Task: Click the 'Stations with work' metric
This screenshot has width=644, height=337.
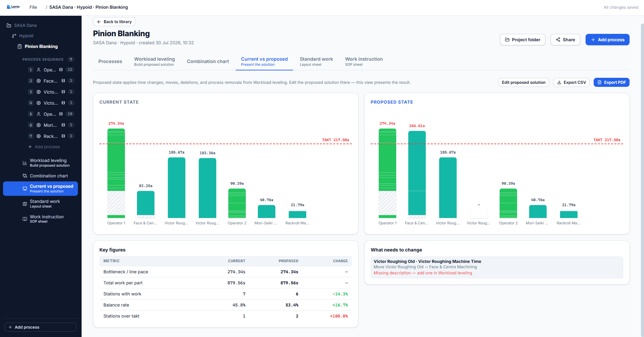Action: click(x=122, y=294)
